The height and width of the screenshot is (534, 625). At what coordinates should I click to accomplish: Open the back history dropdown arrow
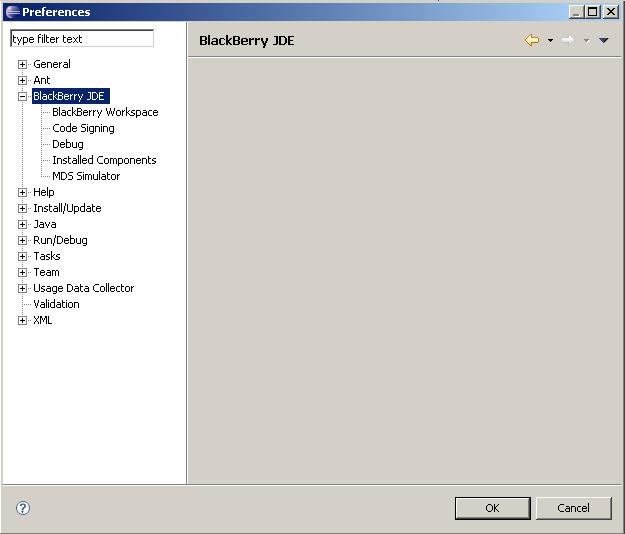coord(550,41)
